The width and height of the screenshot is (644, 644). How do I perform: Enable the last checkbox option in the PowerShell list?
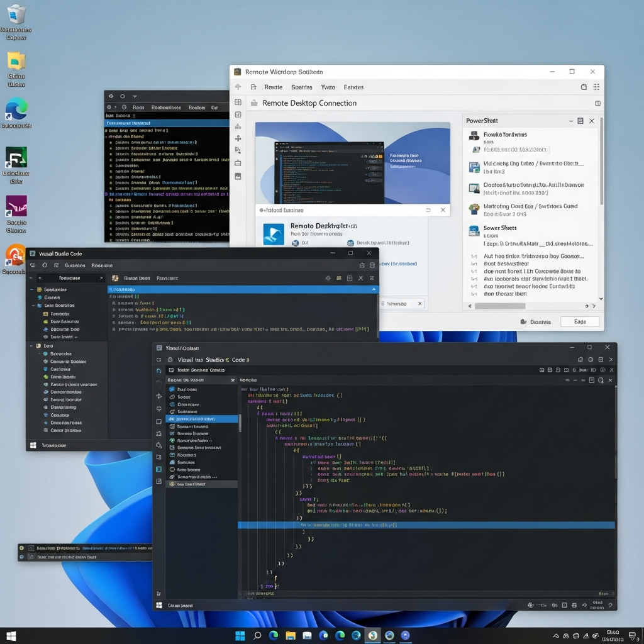(x=475, y=294)
